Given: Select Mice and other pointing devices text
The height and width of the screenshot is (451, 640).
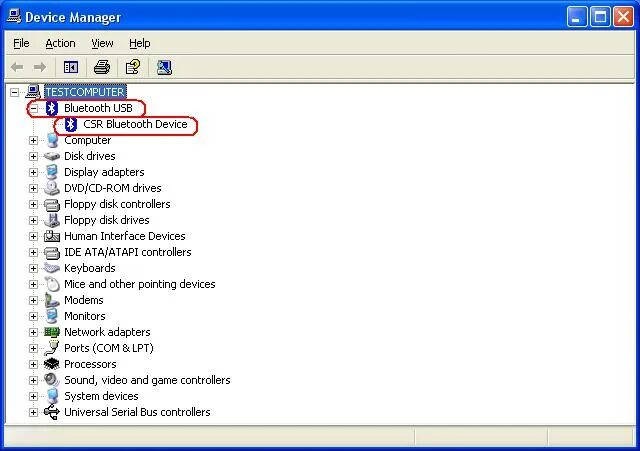Looking at the screenshot, I should click(x=140, y=284).
